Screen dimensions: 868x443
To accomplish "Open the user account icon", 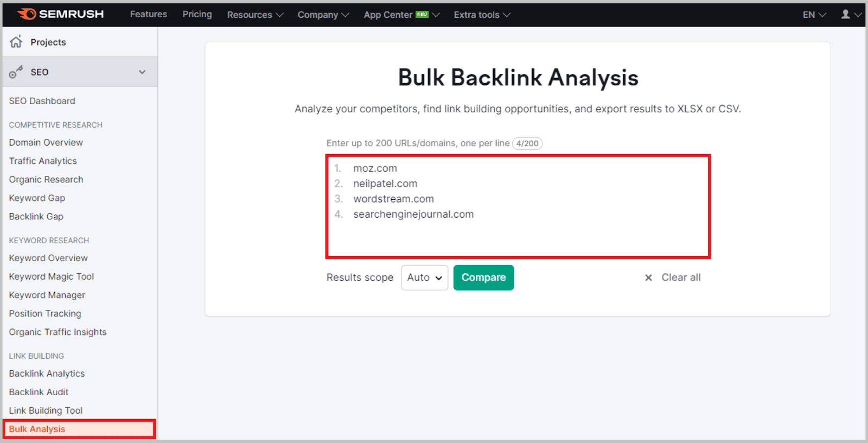I will [x=845, y=14].
